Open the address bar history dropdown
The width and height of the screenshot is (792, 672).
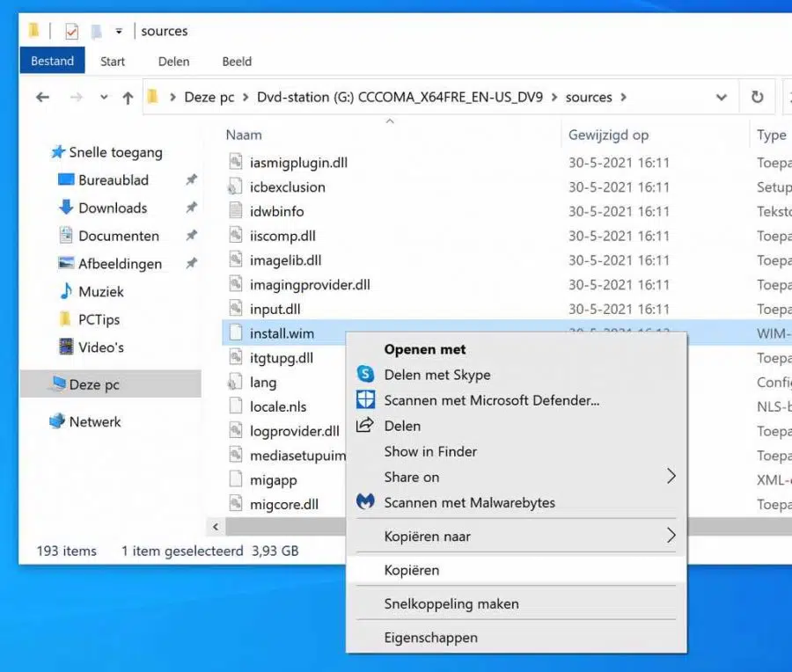point(722,97)
